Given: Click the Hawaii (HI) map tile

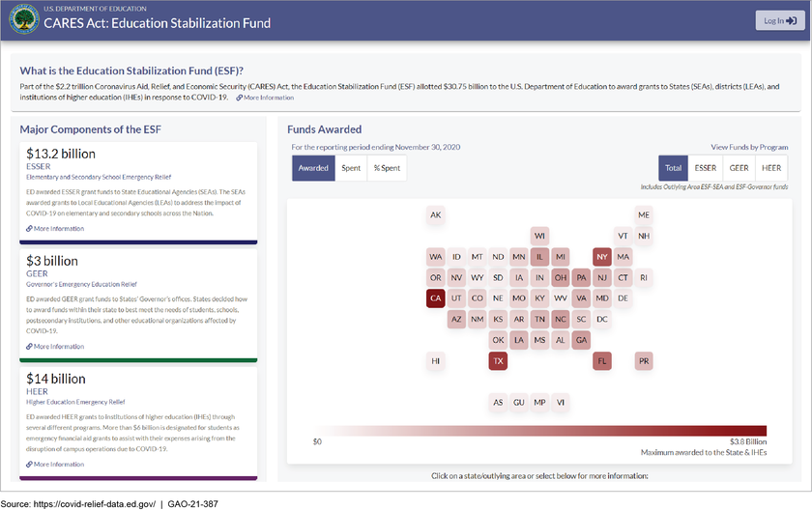Looking at the screenshot, I should 436,361.
